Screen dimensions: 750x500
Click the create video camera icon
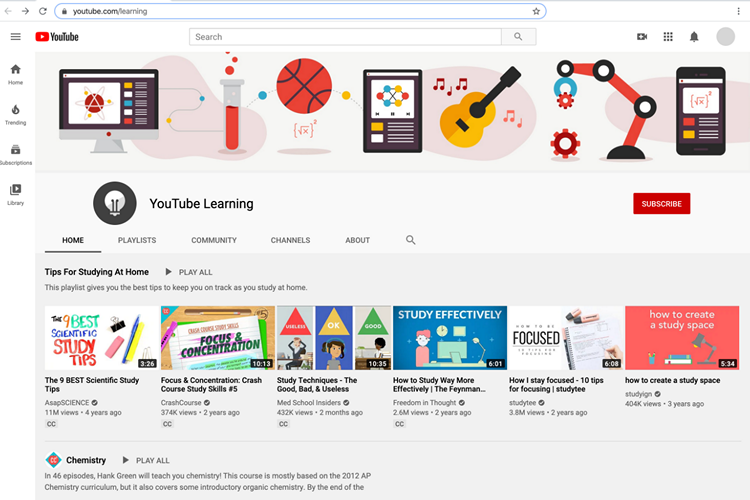(x=642, y=37)
